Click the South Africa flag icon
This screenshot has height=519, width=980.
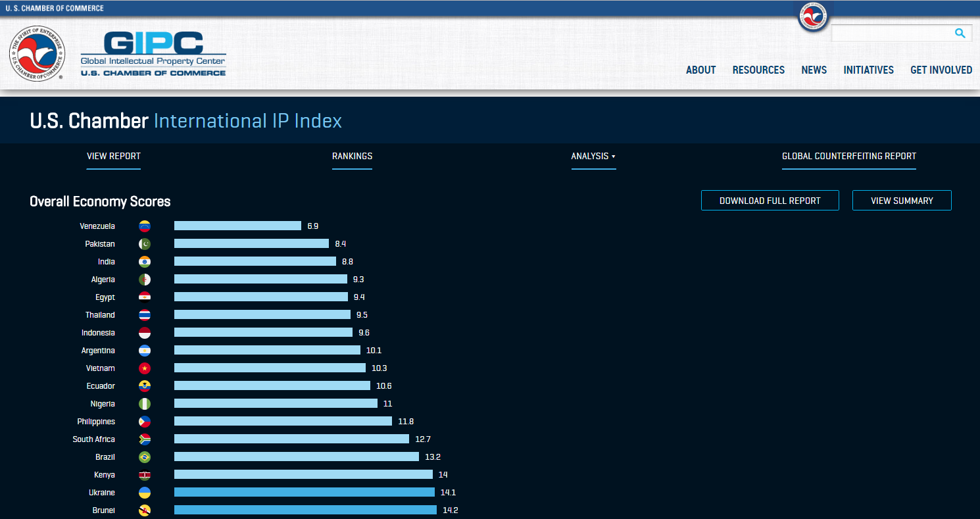point(145,439)
